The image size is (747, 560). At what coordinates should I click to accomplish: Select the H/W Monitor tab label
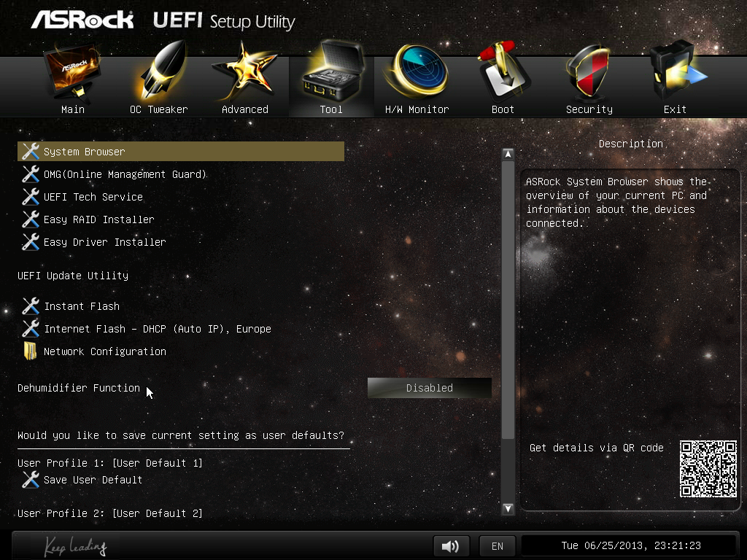click(x=417, y=109)
